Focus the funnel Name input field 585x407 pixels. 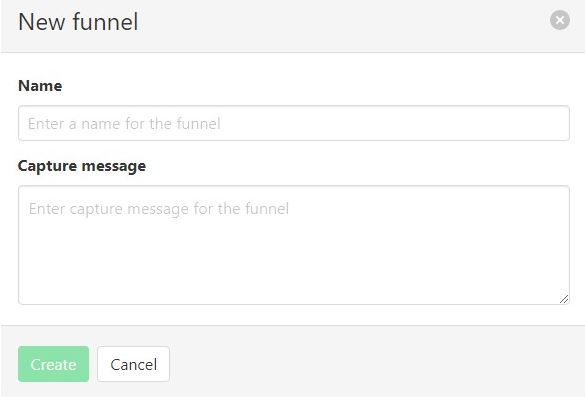point(294,123)
